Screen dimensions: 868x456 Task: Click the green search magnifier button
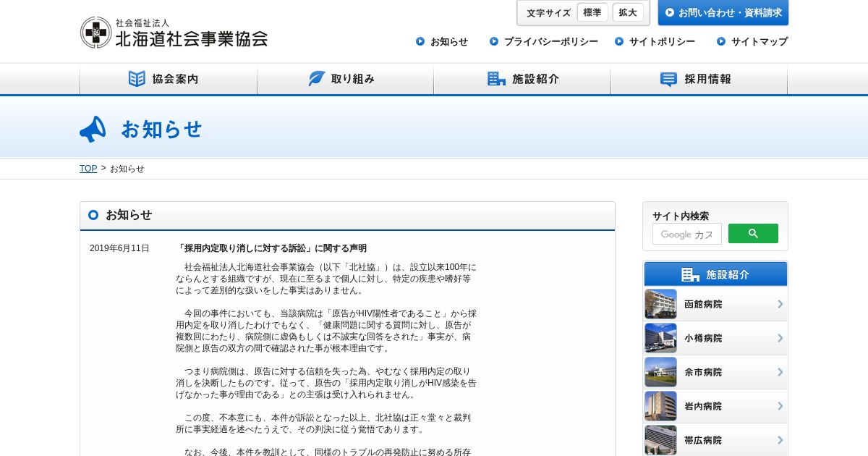753,233
